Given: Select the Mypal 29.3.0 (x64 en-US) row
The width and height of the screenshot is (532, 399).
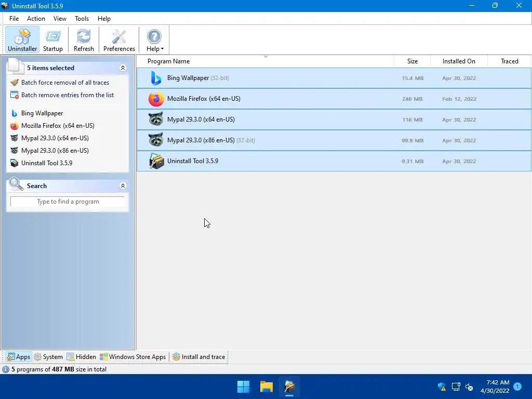Looking at the screenshot, I should point(334,119).
